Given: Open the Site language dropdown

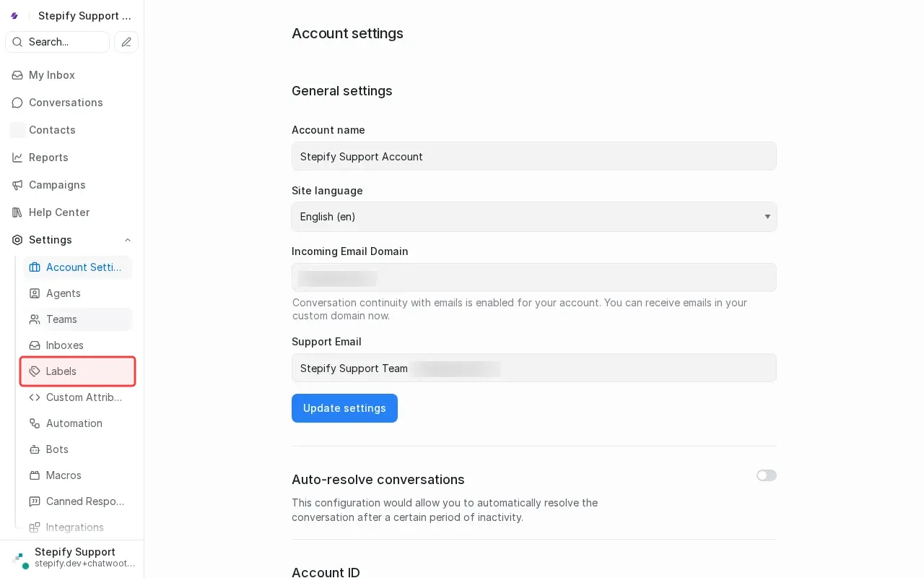Looking at the screenshot, I should pyautogui.click(x=534, y=217).
